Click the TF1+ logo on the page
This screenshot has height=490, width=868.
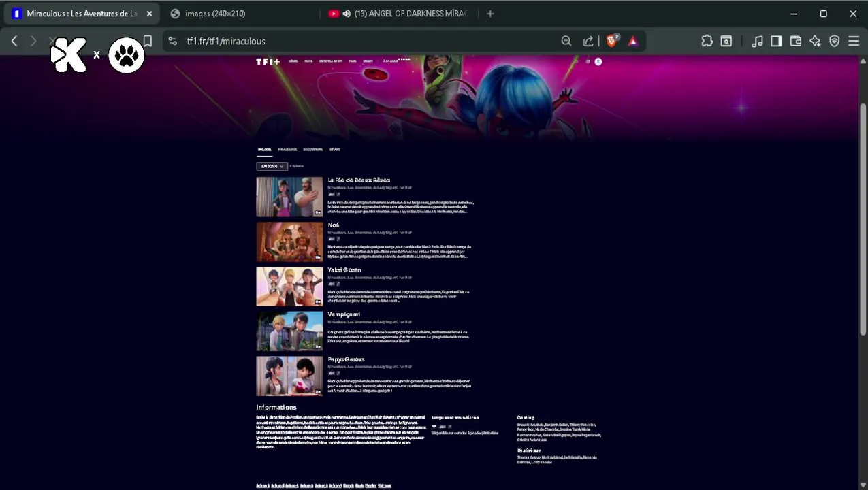[x=268, y=61]
